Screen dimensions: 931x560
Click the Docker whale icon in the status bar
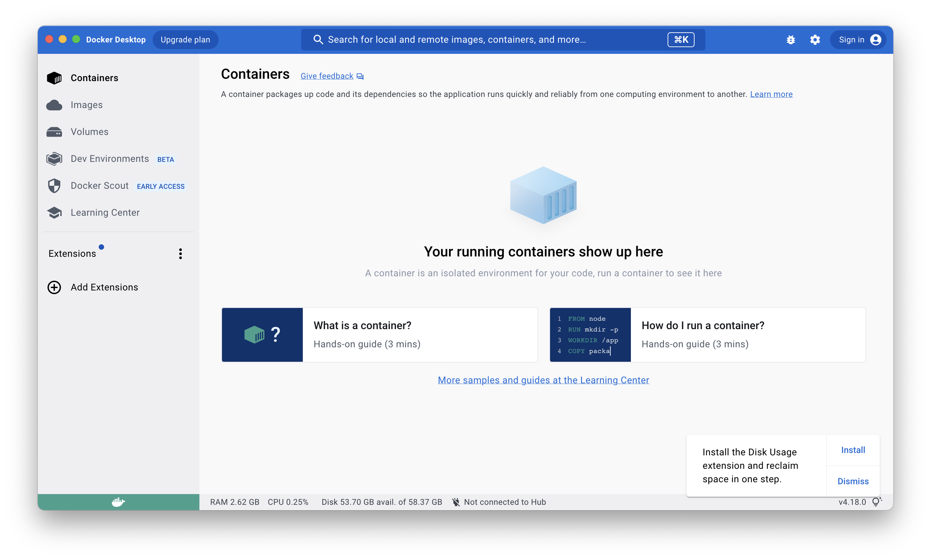click(118, 502)
